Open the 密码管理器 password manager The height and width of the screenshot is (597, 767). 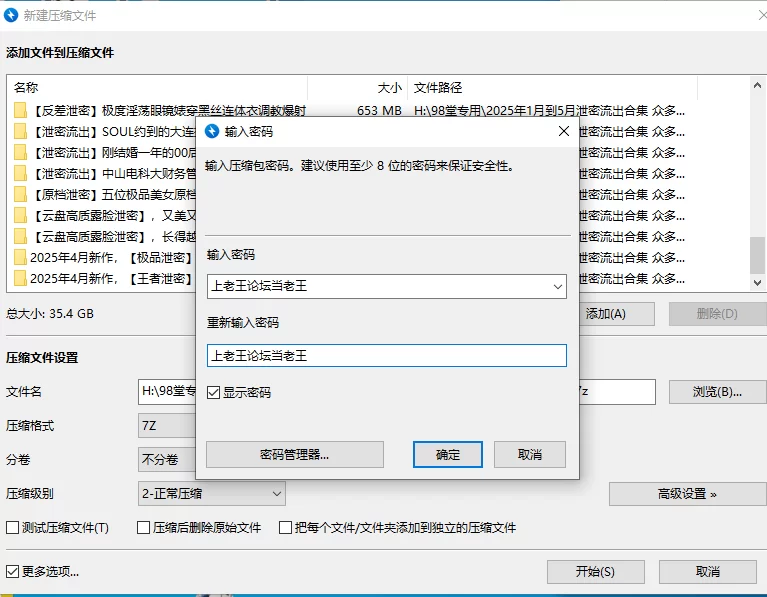click(294, 455)
